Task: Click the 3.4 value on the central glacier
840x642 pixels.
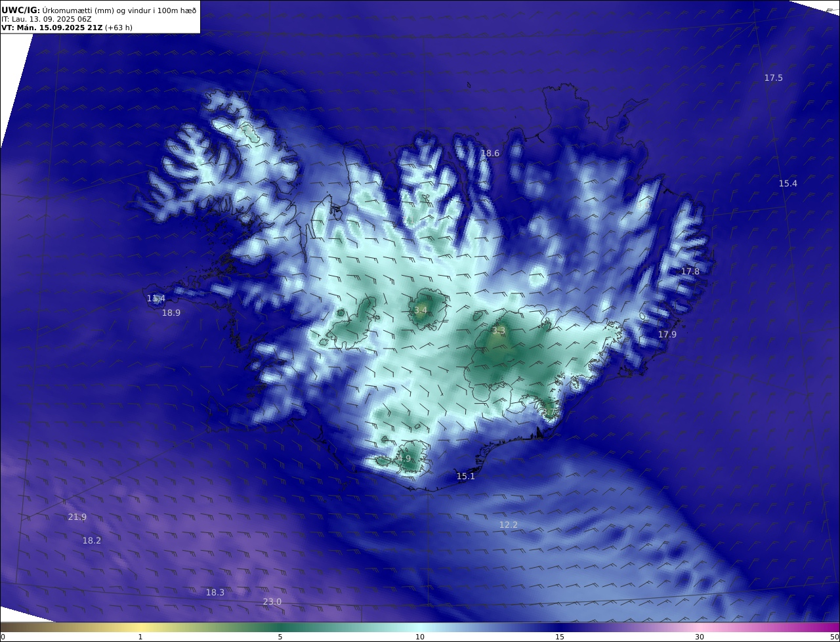Action: 420,310
